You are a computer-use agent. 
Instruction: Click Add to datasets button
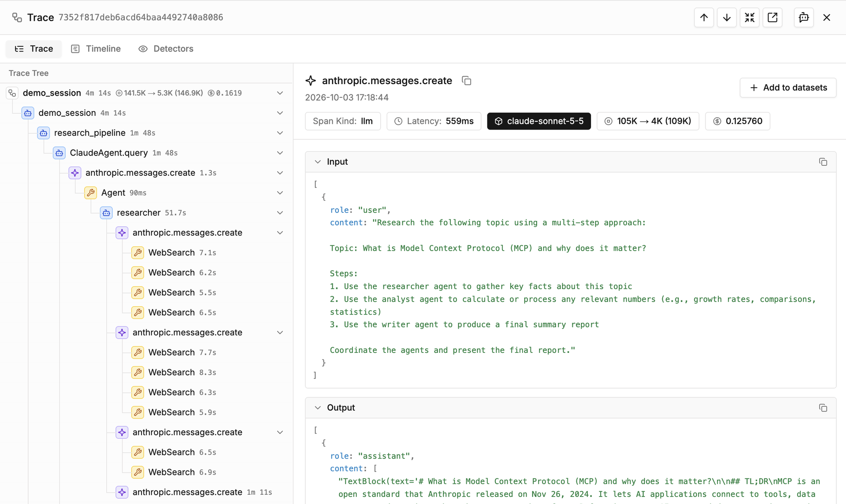[788, 88]
